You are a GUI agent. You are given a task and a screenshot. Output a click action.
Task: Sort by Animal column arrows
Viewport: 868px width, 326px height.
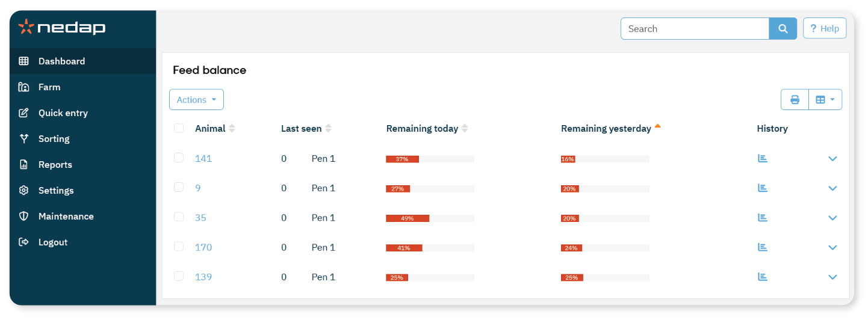(232, 129)
